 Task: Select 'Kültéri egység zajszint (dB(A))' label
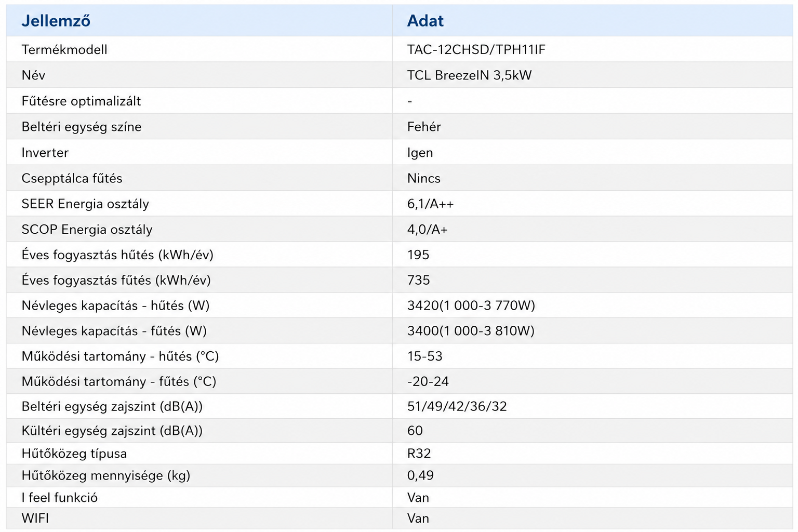(x=112, y=431)
